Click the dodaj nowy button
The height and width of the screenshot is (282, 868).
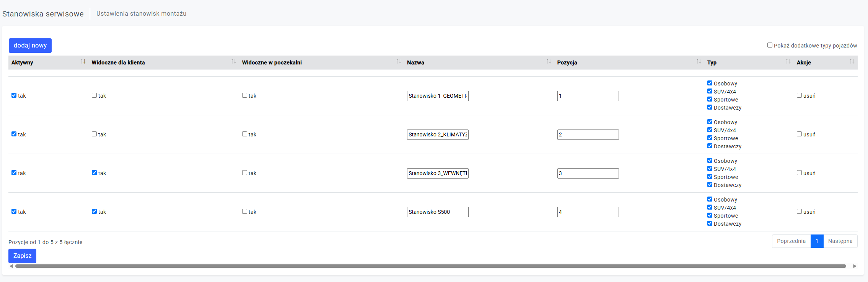click(x=30, y=46)
